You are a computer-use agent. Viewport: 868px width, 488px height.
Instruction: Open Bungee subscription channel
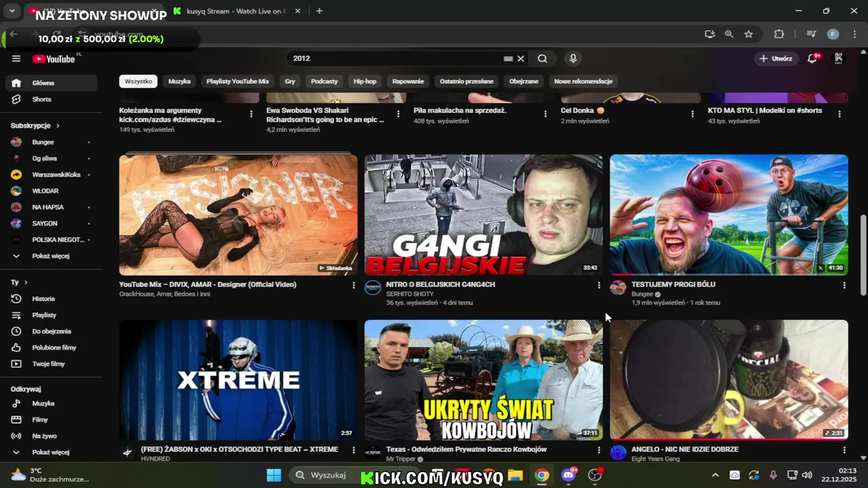[x=52, y=142]
